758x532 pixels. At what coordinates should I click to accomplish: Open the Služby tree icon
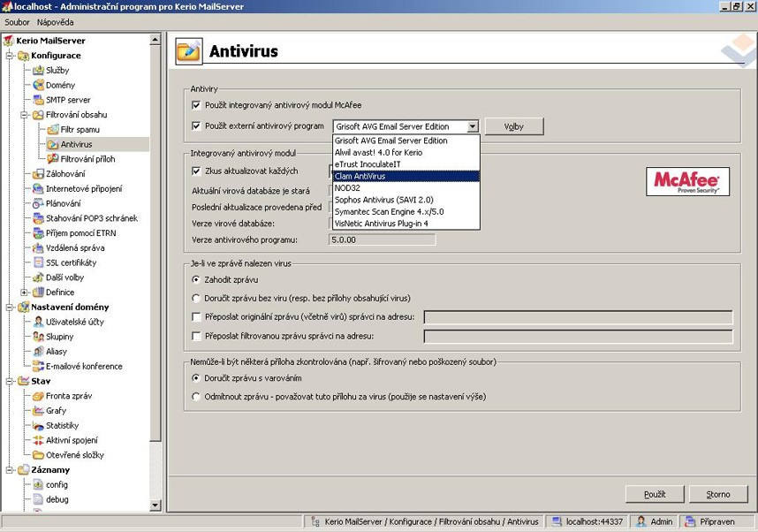tap(38, 71)
